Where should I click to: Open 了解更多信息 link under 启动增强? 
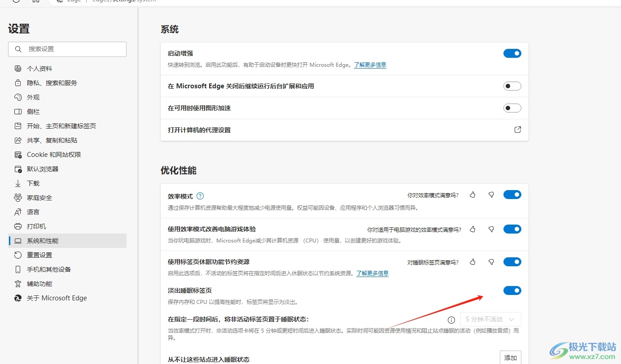click(x=370, y=65)
